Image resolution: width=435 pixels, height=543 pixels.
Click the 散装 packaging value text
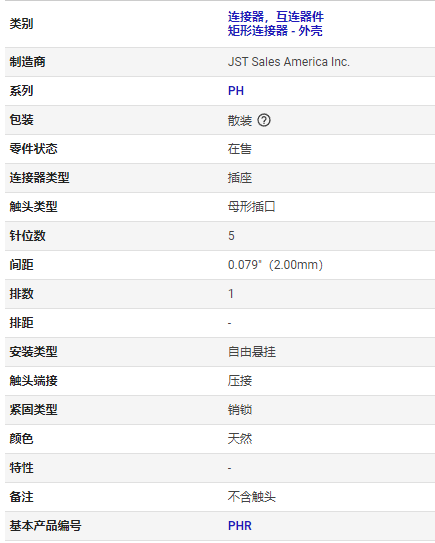240,121
